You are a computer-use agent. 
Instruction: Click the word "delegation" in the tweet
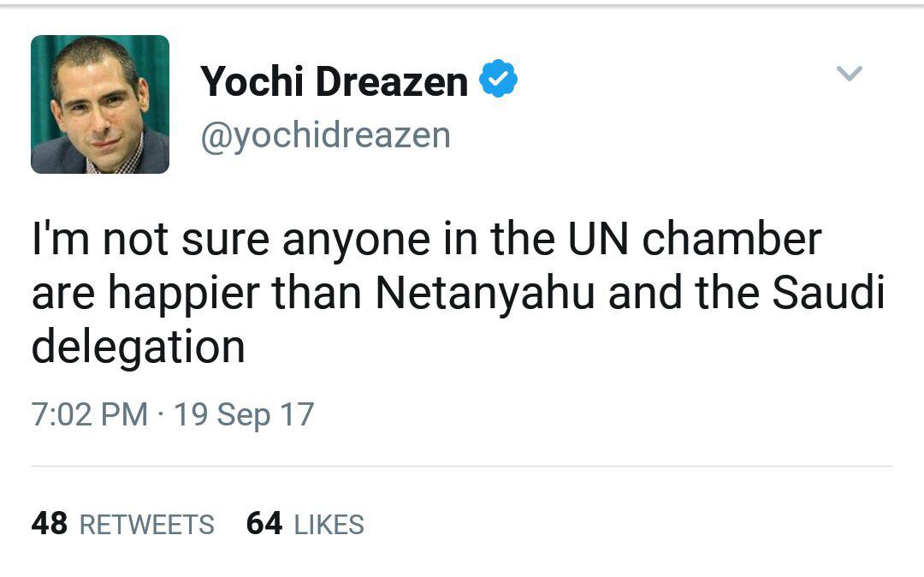point(138,348)
